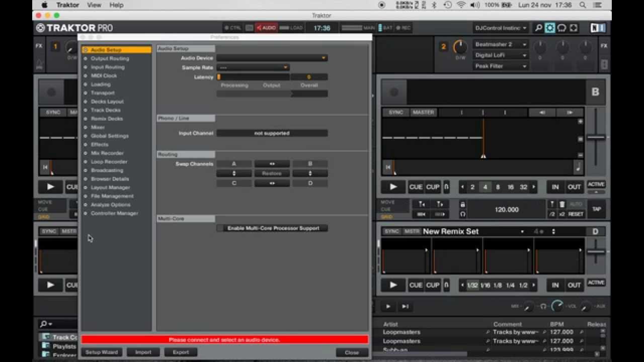Click preview player play/pause button
The image size is (644, 362).
pyautogui.click(x=388, y=306)
